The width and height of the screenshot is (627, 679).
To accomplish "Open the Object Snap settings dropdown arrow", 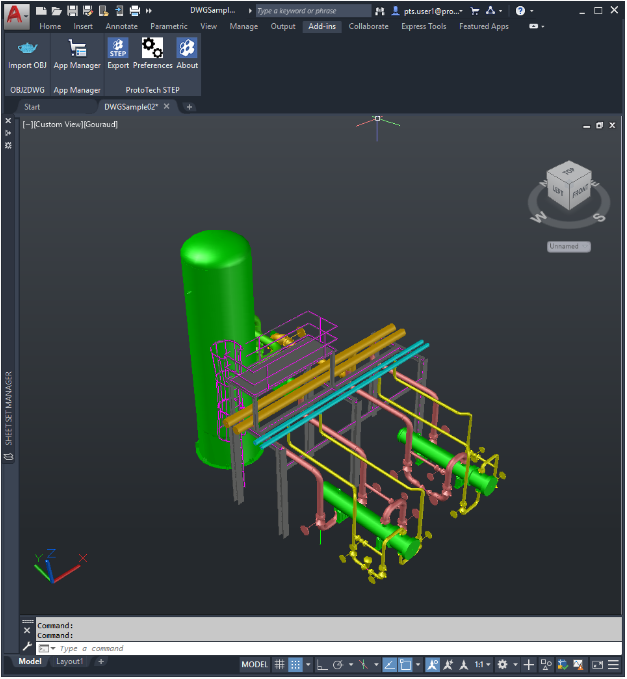I will click(x=418, y=665).
